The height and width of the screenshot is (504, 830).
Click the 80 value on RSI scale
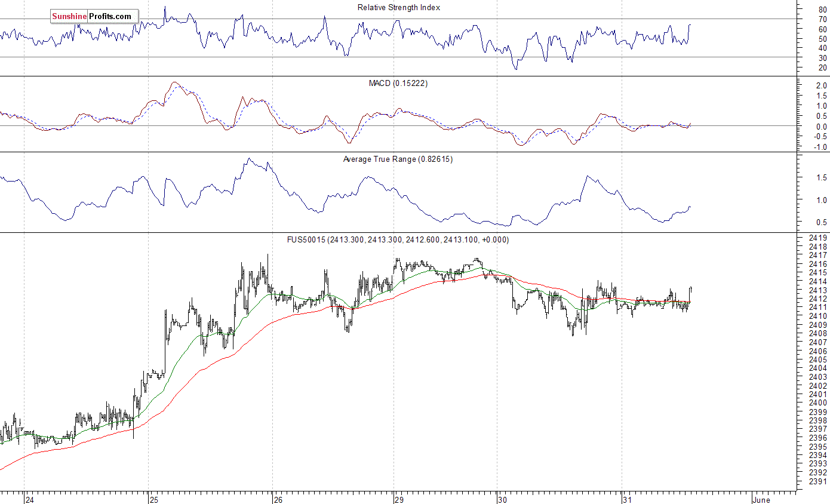pos(822,10)
